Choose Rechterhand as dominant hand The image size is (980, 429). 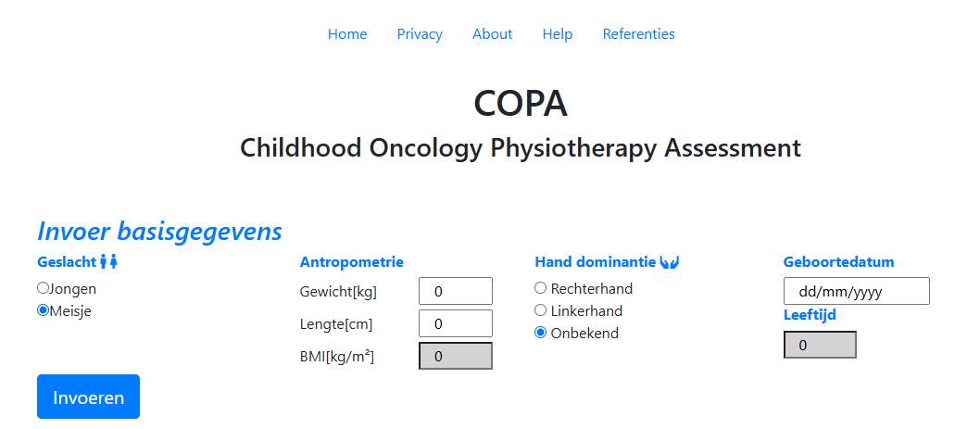(541, 288)
